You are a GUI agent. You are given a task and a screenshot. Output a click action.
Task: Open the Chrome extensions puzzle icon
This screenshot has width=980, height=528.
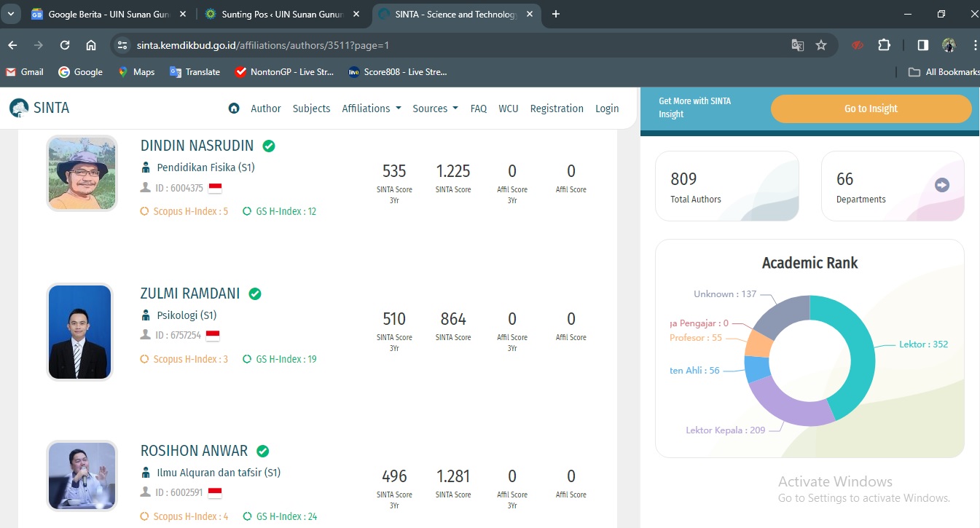(884, 45)
